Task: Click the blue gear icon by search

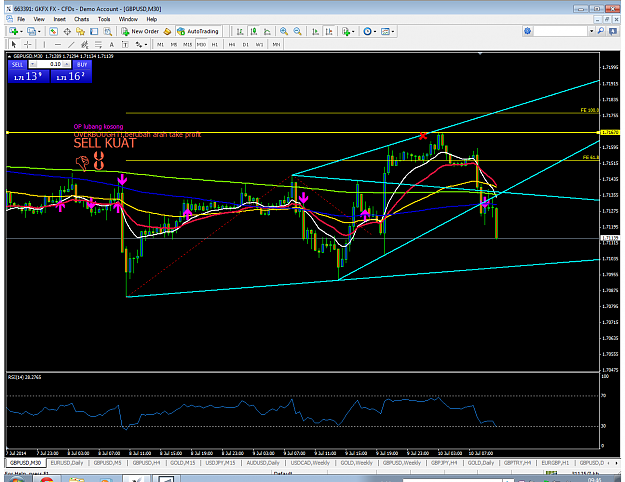Action: [x=527, y=31]
